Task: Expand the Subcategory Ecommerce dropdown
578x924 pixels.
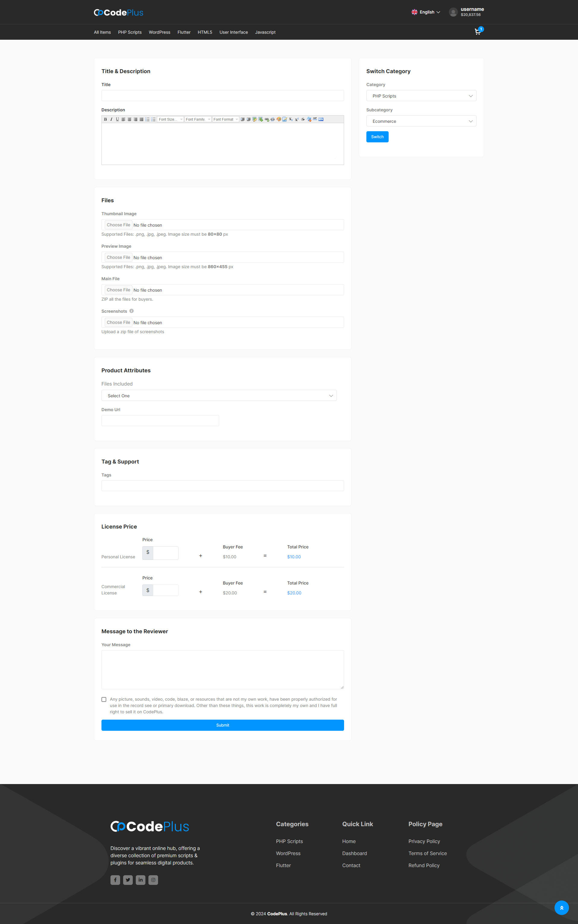Action: coord(421,121)
